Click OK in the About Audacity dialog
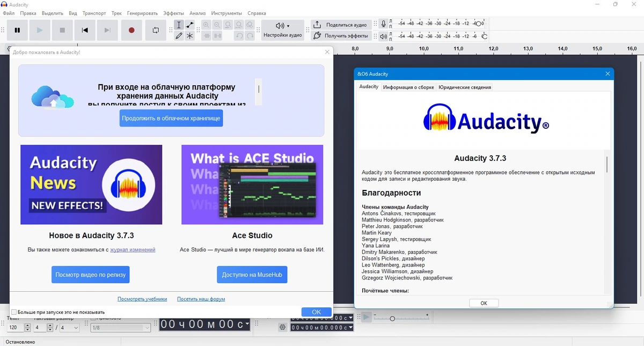Screen dimensions: 644x346 [484, 303]
